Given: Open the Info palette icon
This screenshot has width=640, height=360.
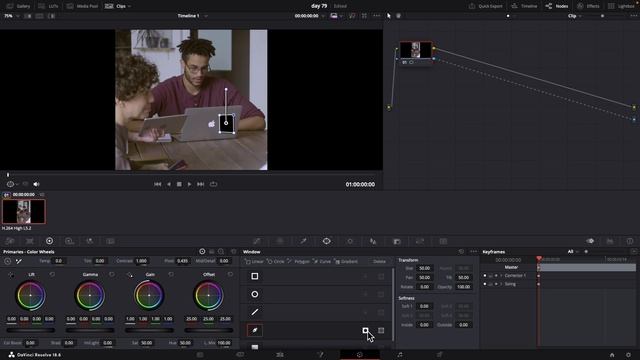Looking at the screenshot, I should click(x=630, y=241).
